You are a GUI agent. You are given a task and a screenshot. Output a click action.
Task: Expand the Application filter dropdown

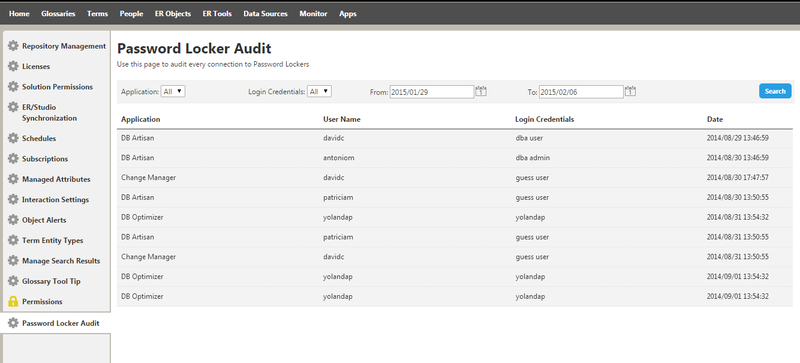pos(173,91)
